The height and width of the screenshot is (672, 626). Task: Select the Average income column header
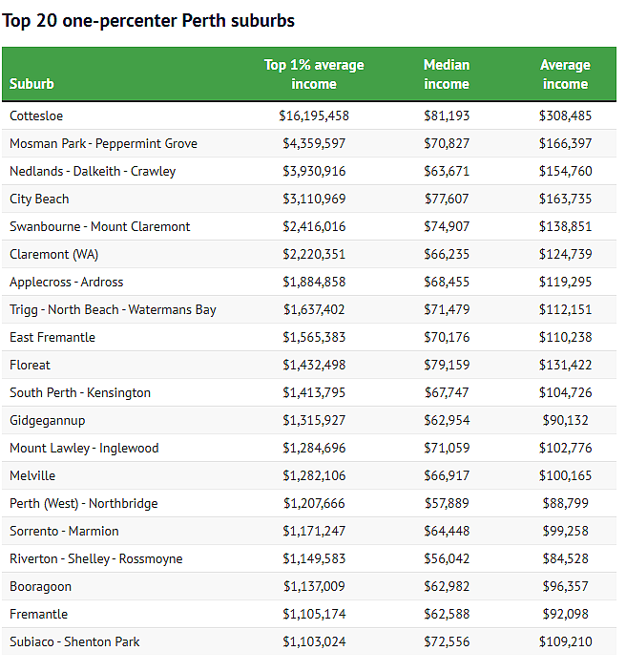[x=565, y=74]
